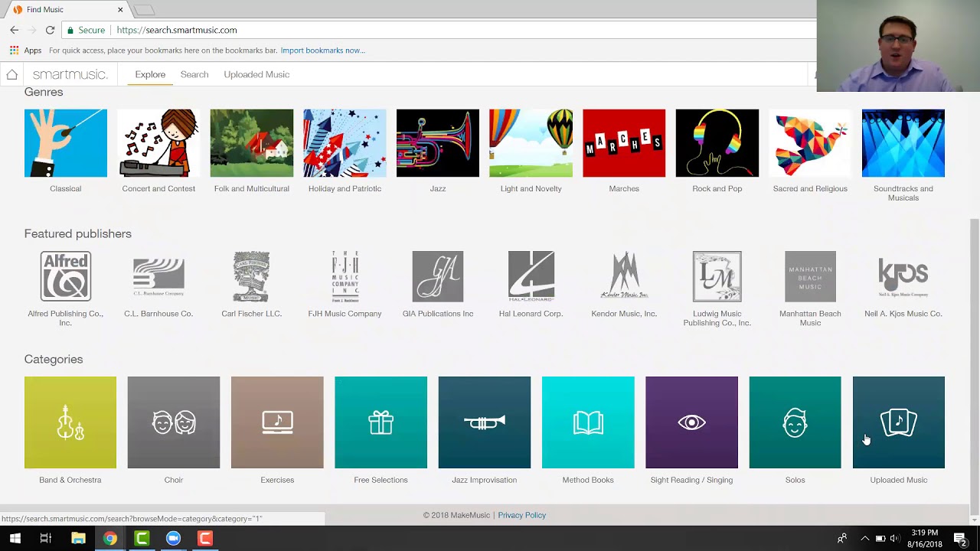Open the Apps bookmarks shortcut

tap(25, 51)
